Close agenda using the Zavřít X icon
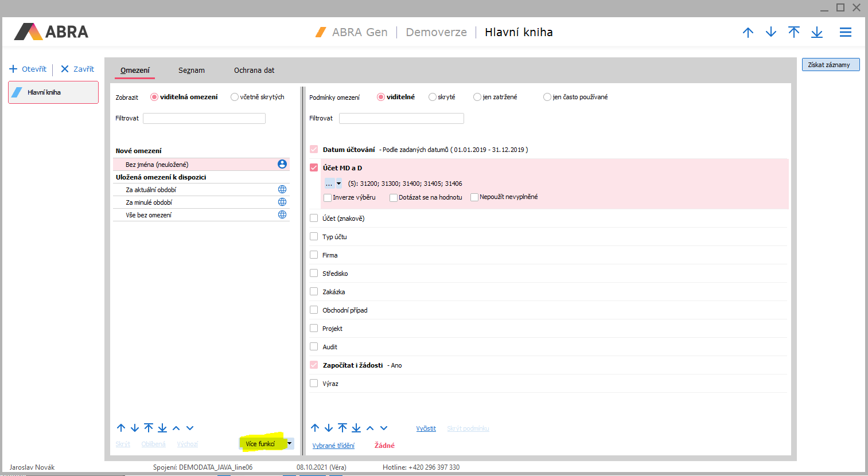Viewport: 868px width, 476px height. 65,69
